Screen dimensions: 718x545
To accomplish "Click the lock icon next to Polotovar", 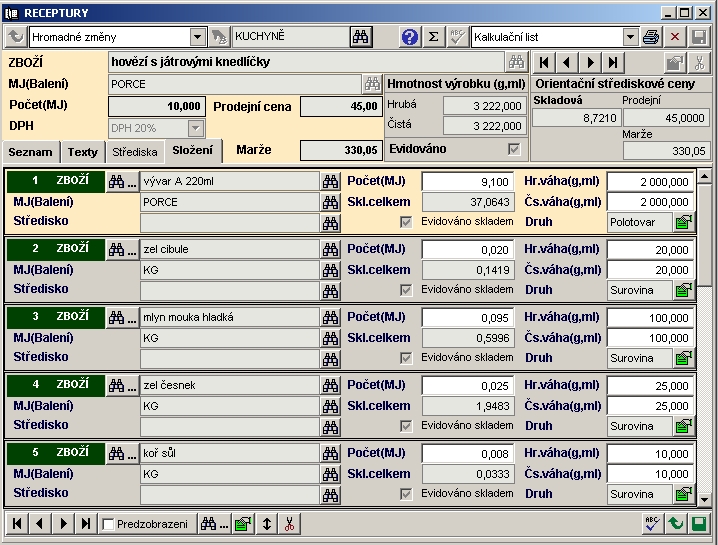I will click(683, 222).
